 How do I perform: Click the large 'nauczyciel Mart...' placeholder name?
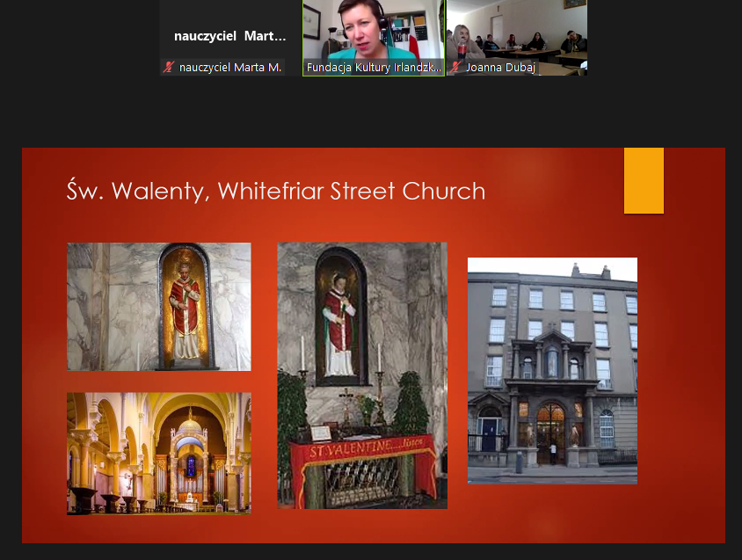coord(230,36)
